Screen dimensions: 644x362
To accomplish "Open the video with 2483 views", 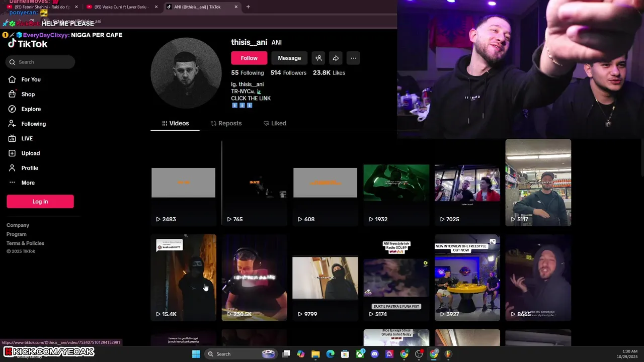I will [183, 183].
